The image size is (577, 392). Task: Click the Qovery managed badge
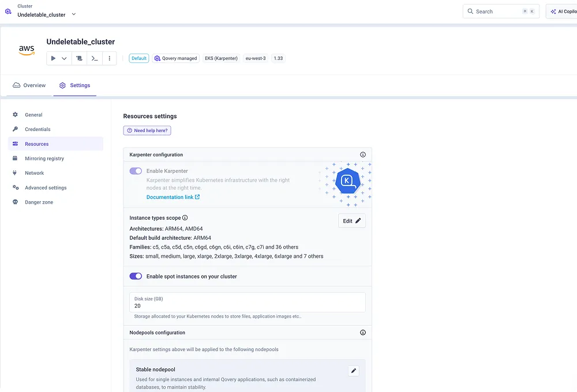tap(175, 58)
